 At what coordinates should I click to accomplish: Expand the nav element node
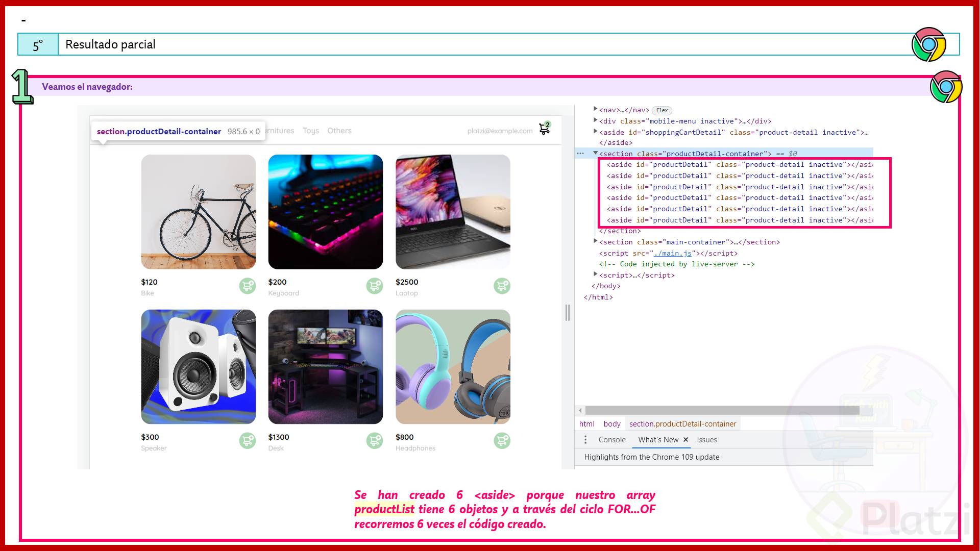pos(595,109)
